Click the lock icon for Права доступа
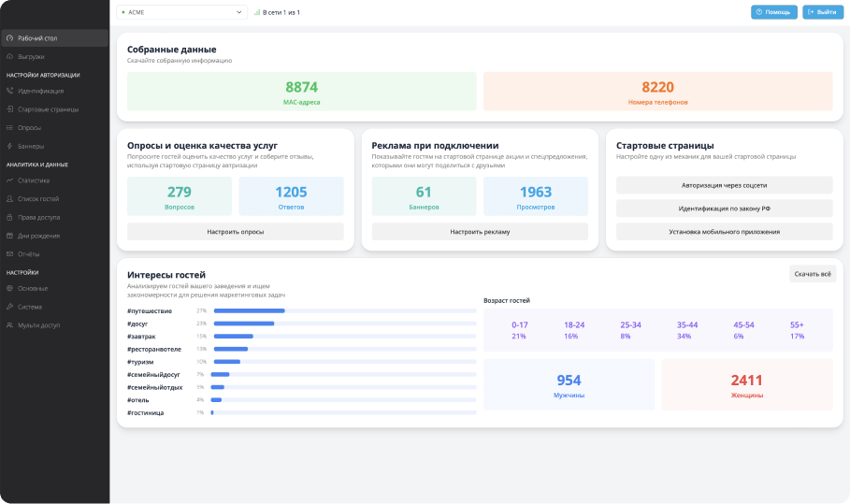The height and width of the screenshot is (504, 850). point(9,217)
